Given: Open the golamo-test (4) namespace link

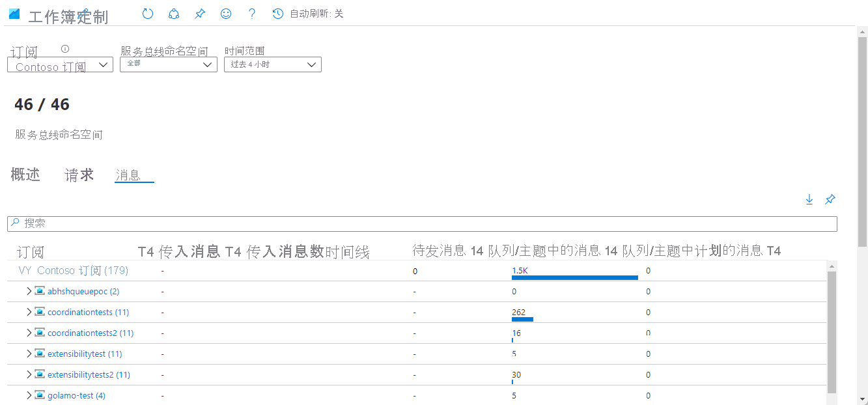Looking at the screenshot, I should point(76,395).
